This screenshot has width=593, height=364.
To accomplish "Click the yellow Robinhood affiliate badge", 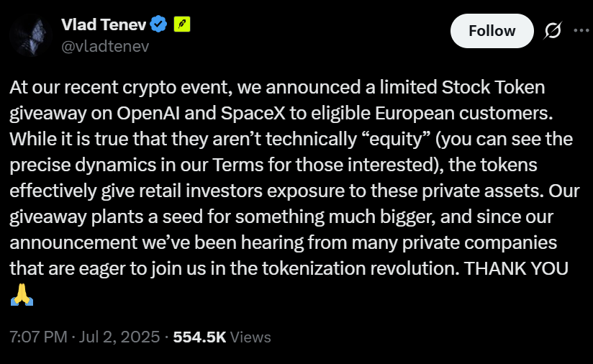I will click(183, 24).
